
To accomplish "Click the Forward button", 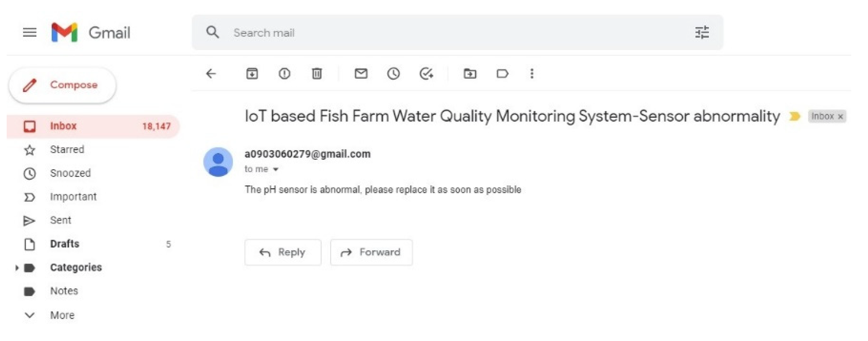I will [x=371, y=252].
